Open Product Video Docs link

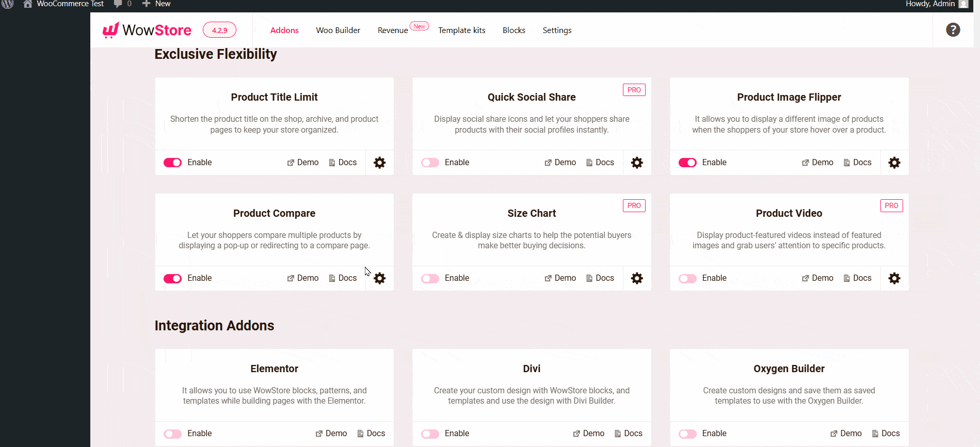click(858, 278)
